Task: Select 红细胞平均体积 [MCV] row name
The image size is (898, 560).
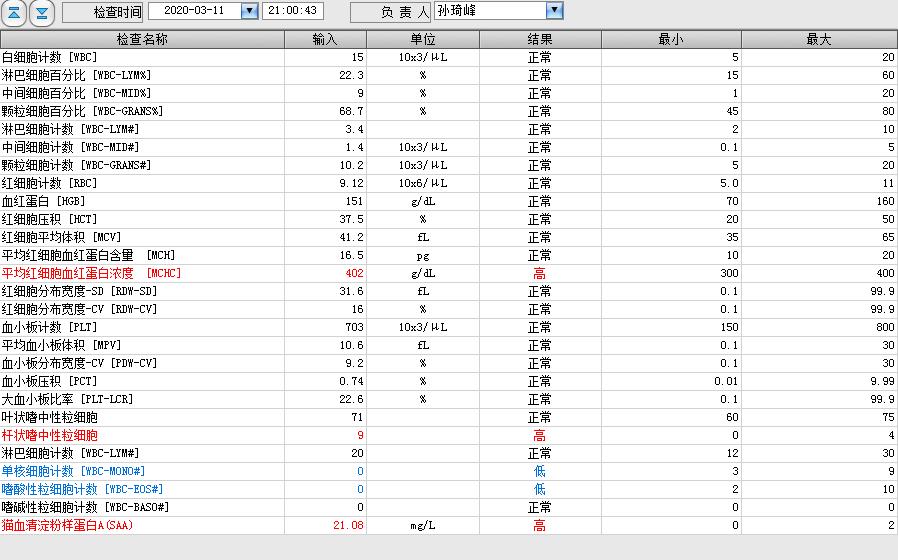Action: pyautogui.click(x=62, y=237)
